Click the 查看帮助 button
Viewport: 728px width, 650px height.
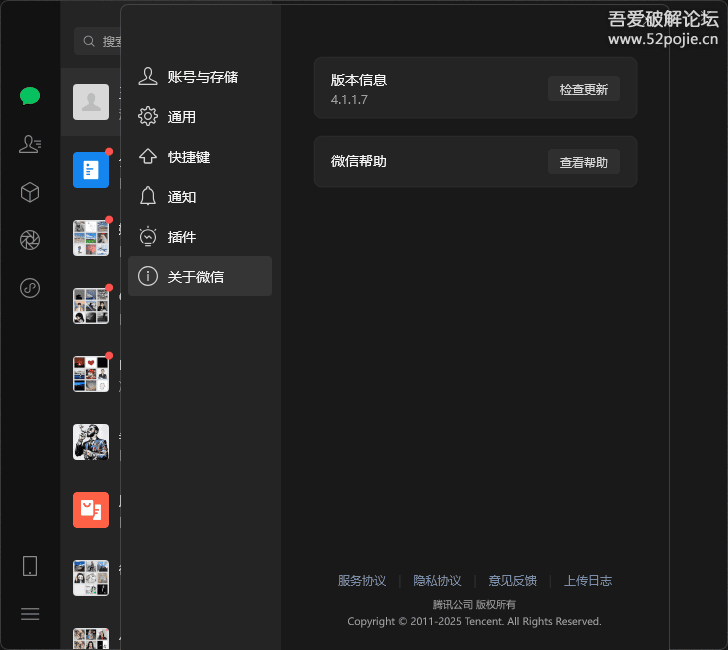583,162
